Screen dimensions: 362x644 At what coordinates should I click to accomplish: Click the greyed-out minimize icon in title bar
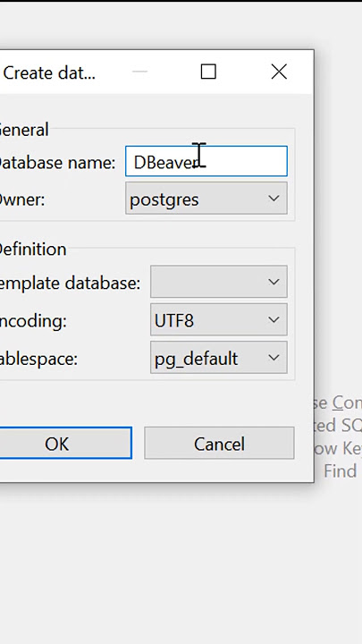click(139, 72)
